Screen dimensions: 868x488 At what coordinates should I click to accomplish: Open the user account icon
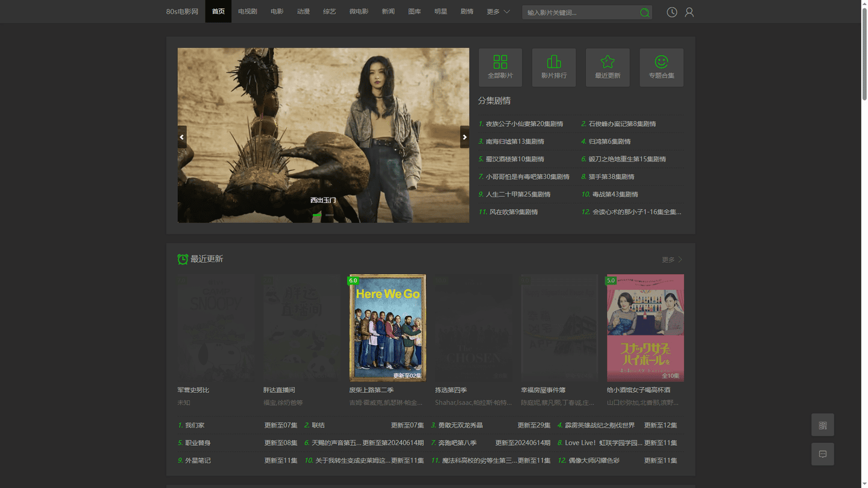(x=689, y=12)
